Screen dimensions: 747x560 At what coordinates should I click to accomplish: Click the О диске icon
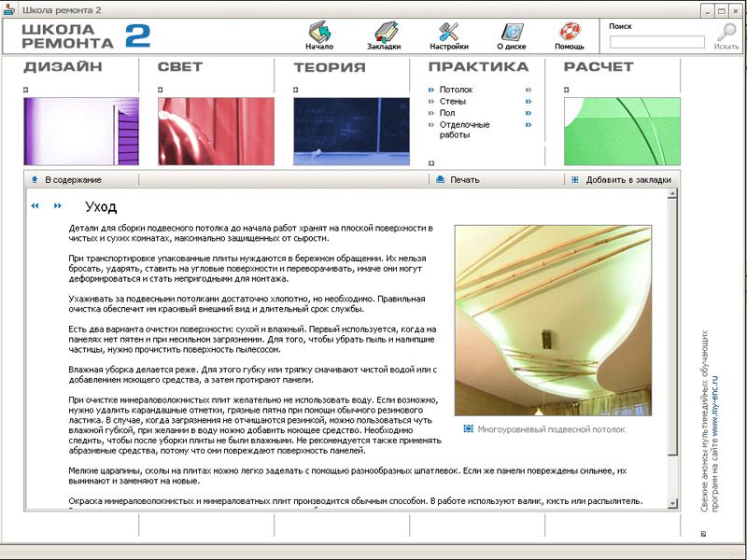511,32
